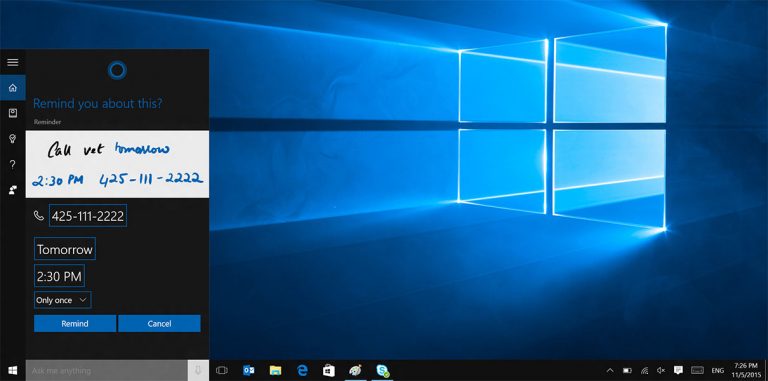
Task: Open the paint palette app on taskbar
Action: [x=355, y=370]
